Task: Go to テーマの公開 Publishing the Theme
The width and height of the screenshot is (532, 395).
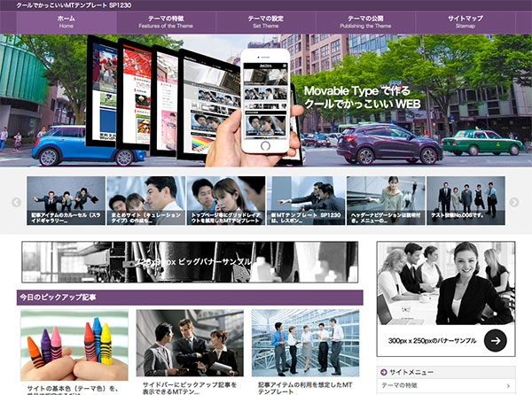Action: click(x=365, y=22)
